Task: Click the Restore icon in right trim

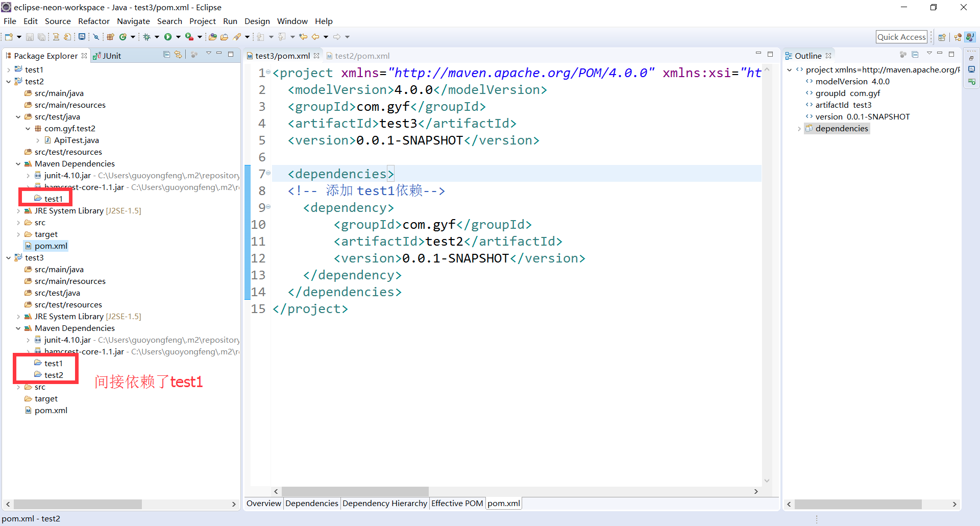Action: click(x=971, y=57)
